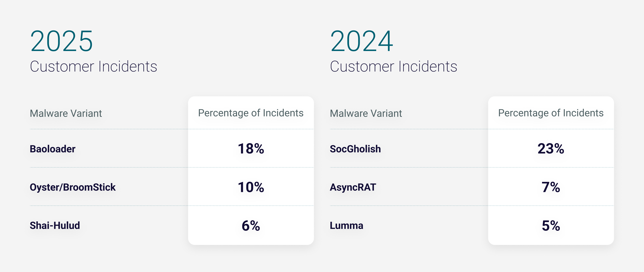Click the 7% value
The image size is (644, 272).
[x=551, y=187]
